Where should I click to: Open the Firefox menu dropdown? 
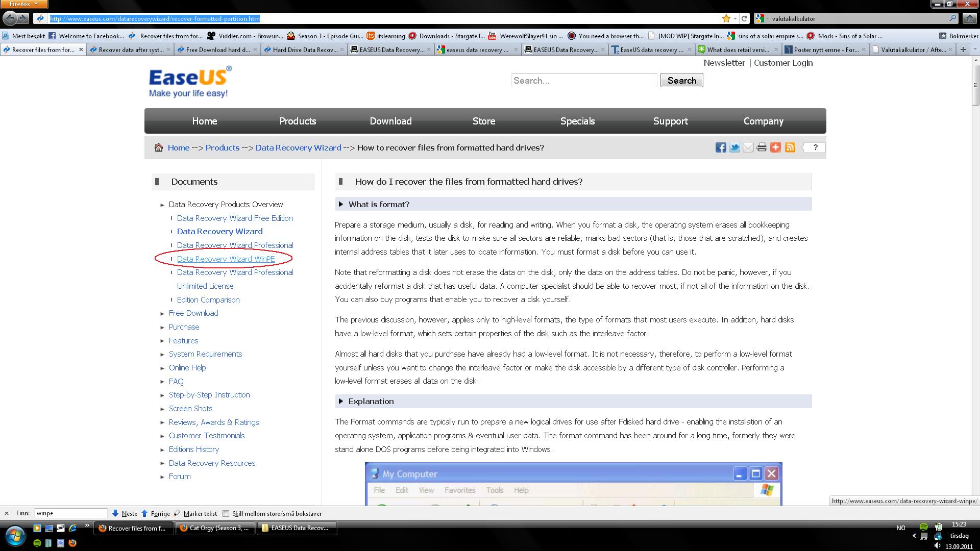24,4
